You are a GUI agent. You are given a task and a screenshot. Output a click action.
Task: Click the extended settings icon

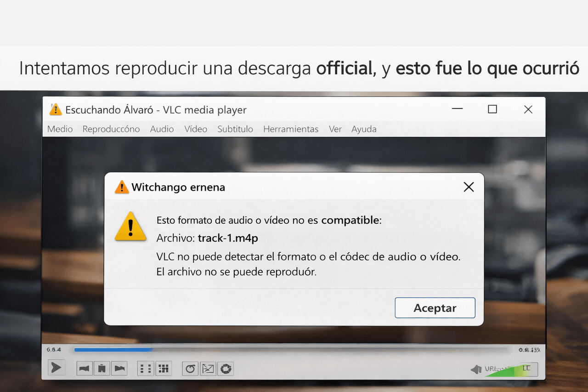pos(225,368)
